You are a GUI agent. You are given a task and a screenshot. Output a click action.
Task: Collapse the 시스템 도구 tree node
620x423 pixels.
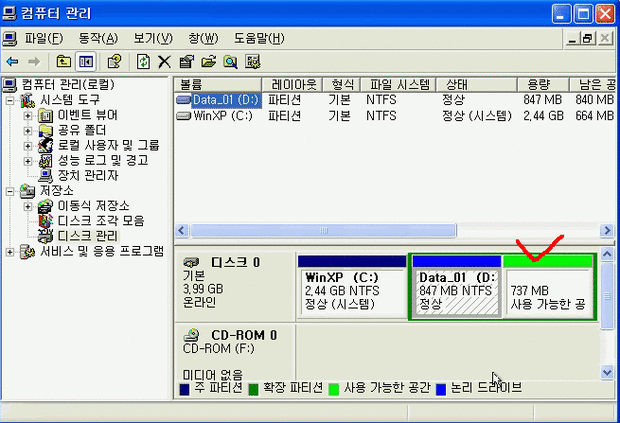click(x=10, y=100)
